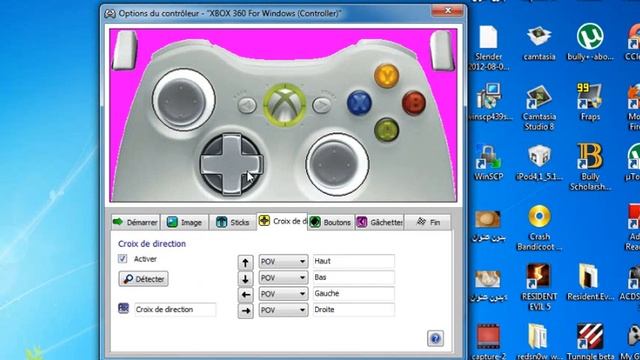Switch to the Sticks tab
Screen dimensions: 640x360
pyautogui.click(x=233, y=222)
